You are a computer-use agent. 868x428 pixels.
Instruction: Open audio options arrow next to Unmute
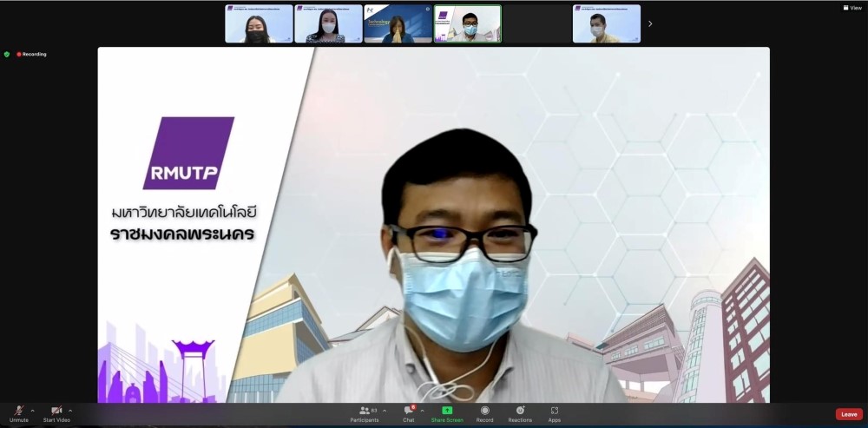tap(33, 411)
